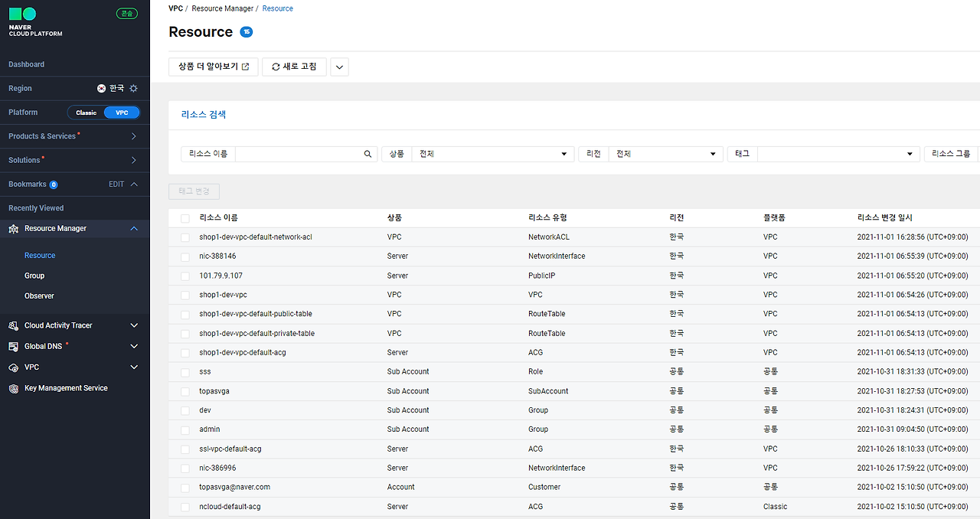Image resolution: width=980 pixels, height=519 pixels.
Task: Expand Solutions menu chevron
Action: pos(134,160)
